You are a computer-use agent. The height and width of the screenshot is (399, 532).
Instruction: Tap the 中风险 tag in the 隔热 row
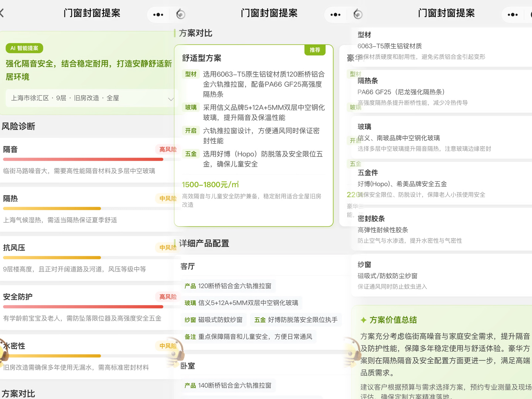(x=168, y=198)
